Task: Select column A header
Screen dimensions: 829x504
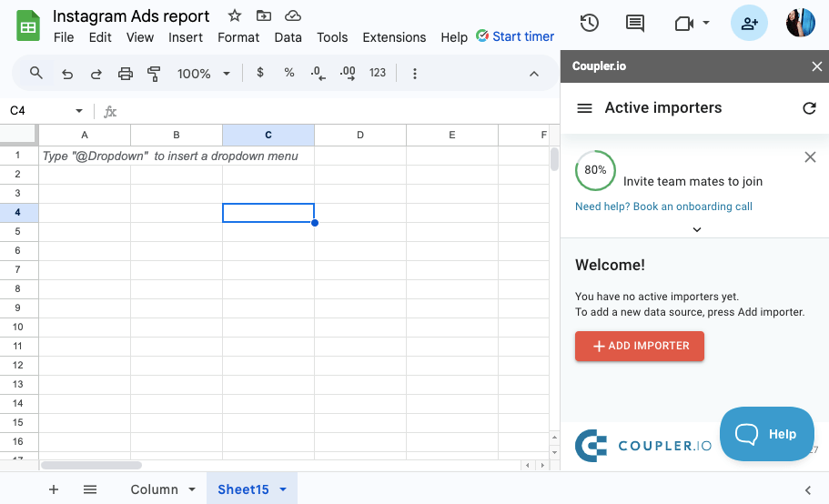Action: click(85, 136)
